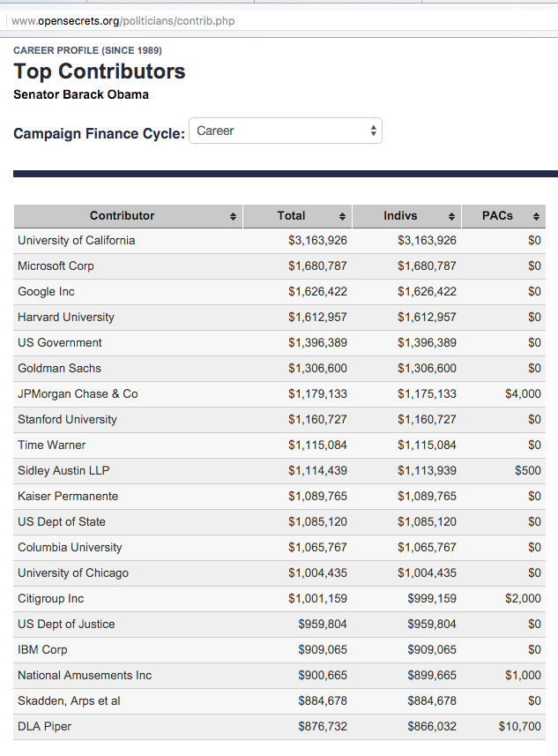Click Time Warner contributor name

(x=51, y=445)
